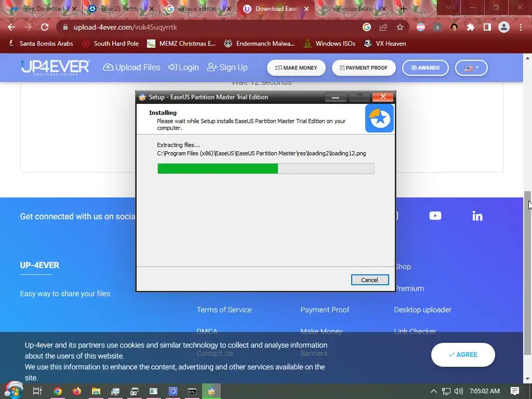
Task: Open the notifications action center
Action: (x=515, y=391)
